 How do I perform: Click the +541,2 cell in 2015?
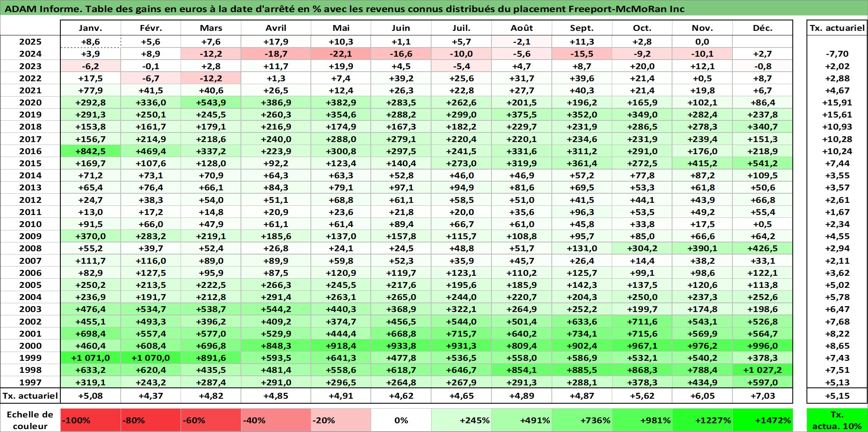click(763, 163)
